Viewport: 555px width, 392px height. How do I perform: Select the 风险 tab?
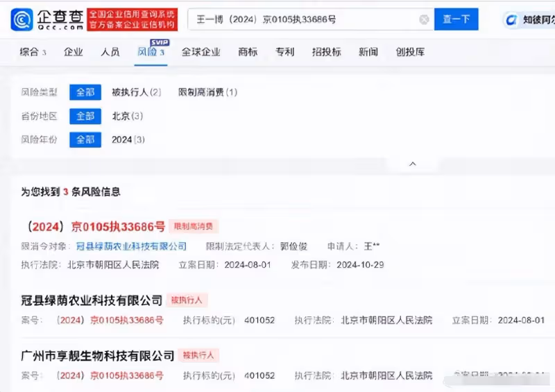(151, 53)
